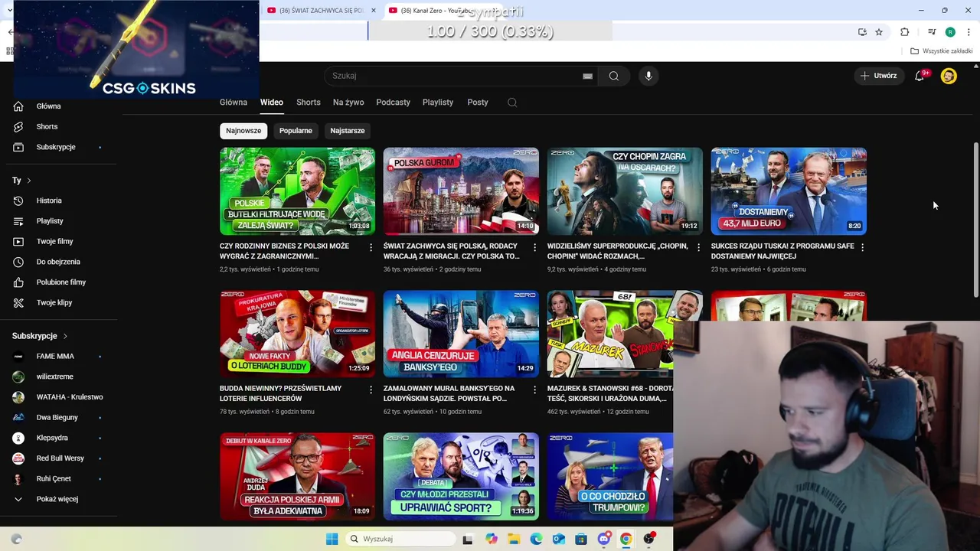Open Microsoft Store from taskbar
Screen dimensions: 980x551
581,539
